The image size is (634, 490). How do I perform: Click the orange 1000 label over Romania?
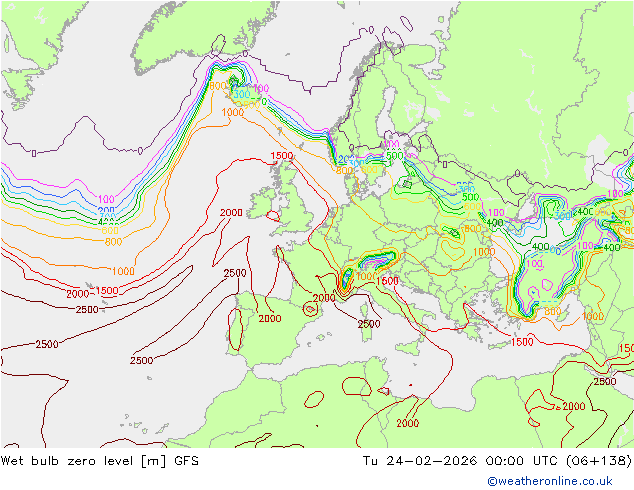484,252
